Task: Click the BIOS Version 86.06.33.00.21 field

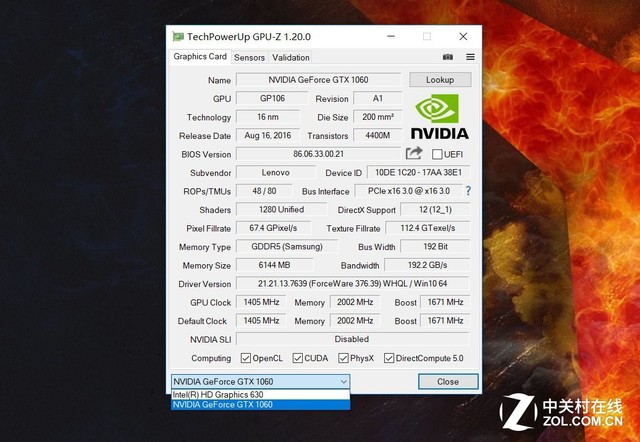Action: pos(318,154)
